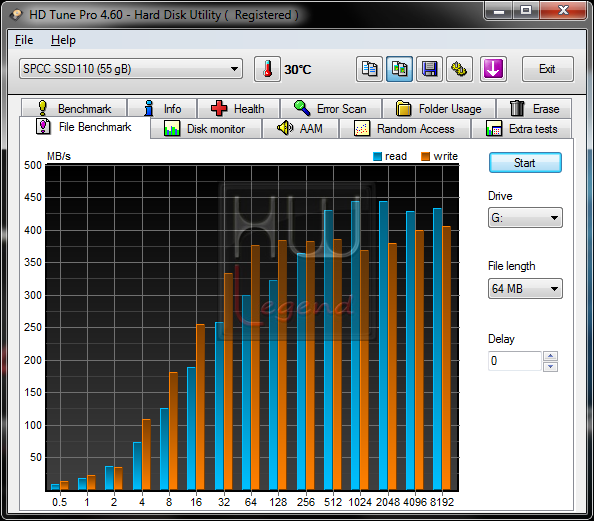Click the orange write legend swatch

coord(425,156)
